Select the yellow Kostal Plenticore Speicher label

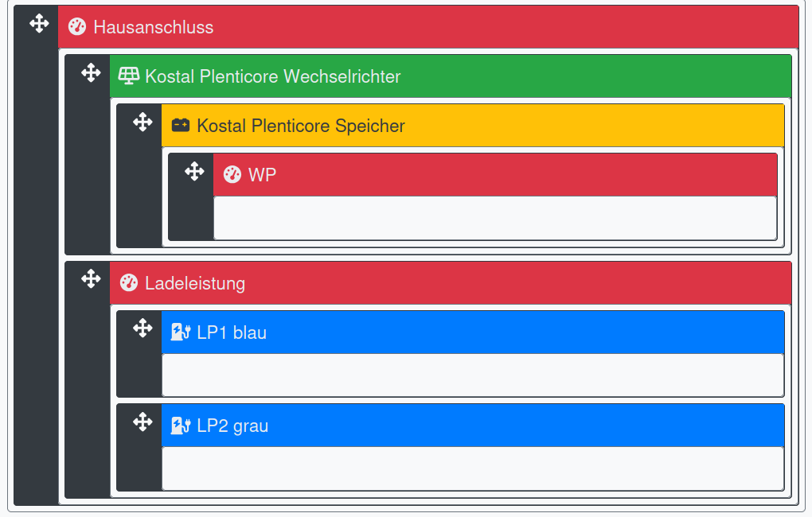pyautogui.click(x=301, y=126)
